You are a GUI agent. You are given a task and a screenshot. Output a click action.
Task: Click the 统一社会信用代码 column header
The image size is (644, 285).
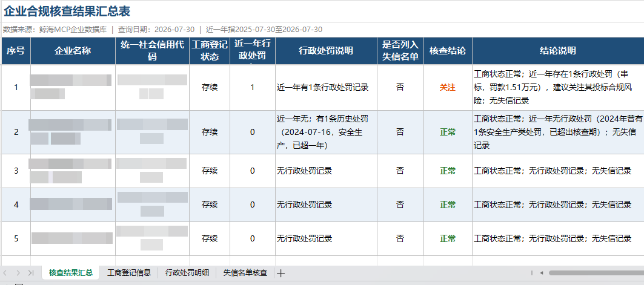(153, 51)
